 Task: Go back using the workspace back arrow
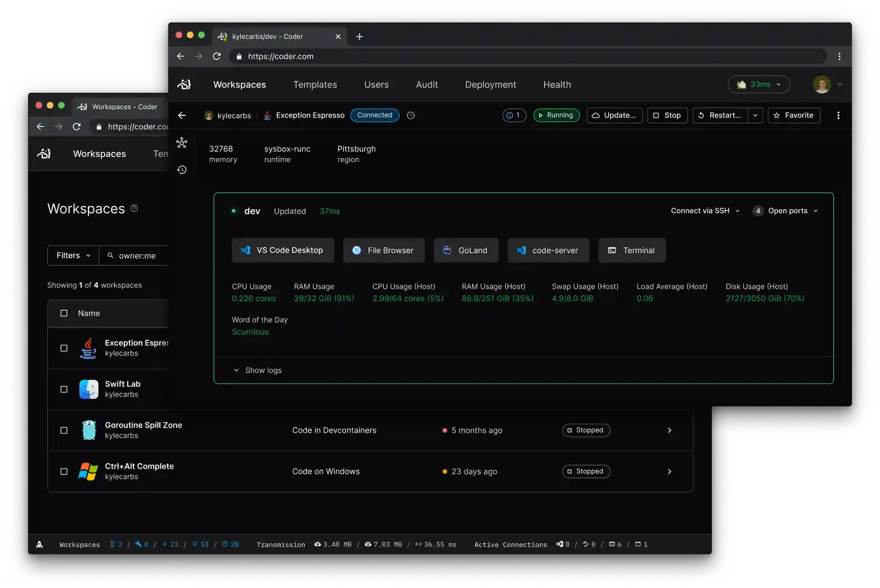tap(182, 115)
